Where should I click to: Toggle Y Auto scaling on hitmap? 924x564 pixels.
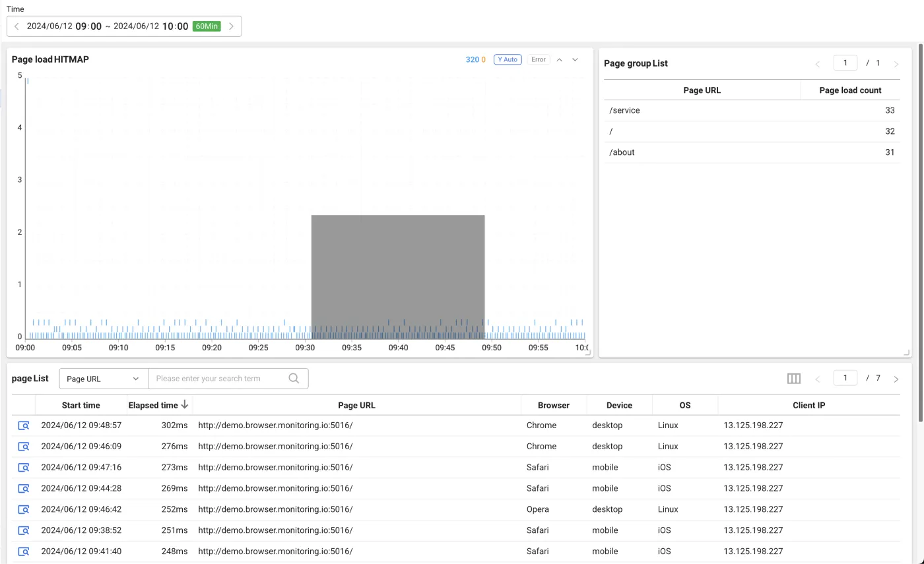click(508, 59)
